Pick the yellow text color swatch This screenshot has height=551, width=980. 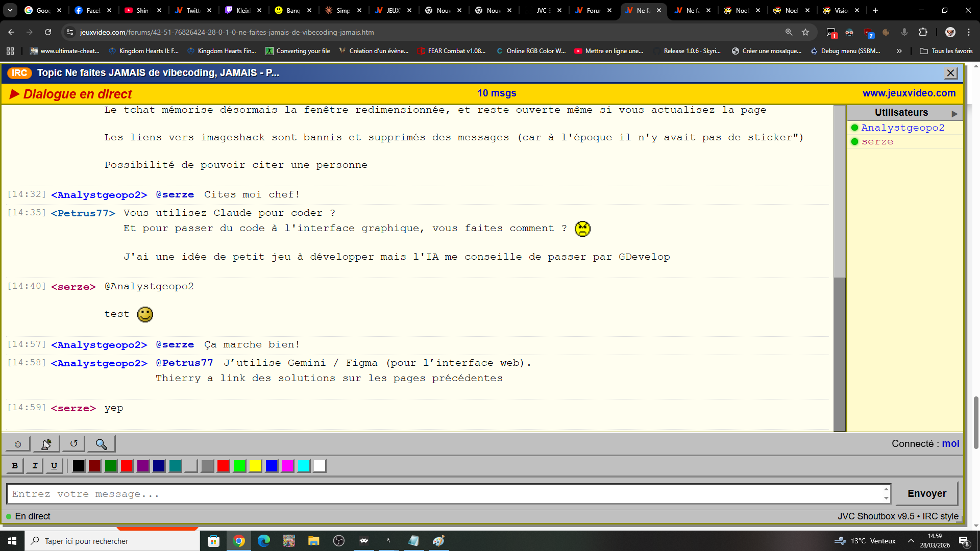coord(255,466)
